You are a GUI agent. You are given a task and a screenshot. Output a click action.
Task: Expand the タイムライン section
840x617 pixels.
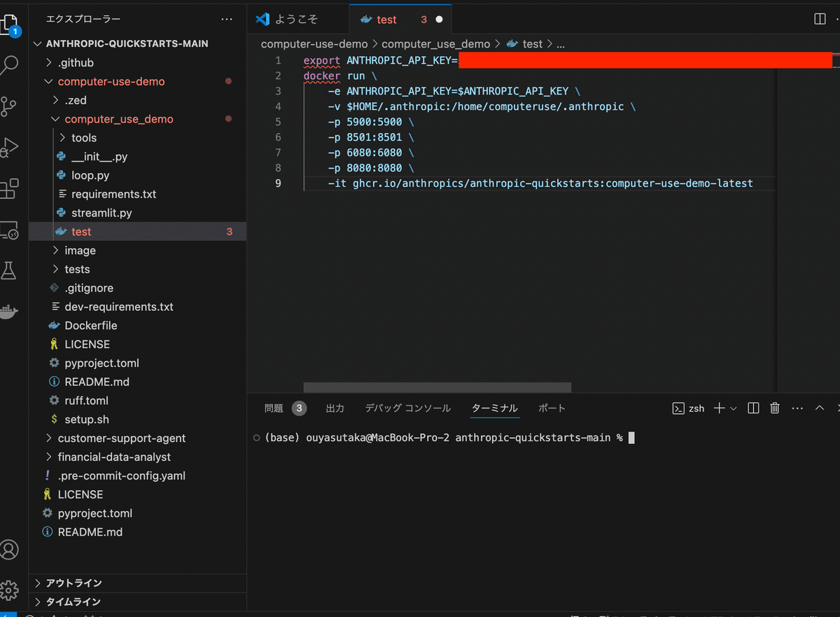[x=137, y=602]
